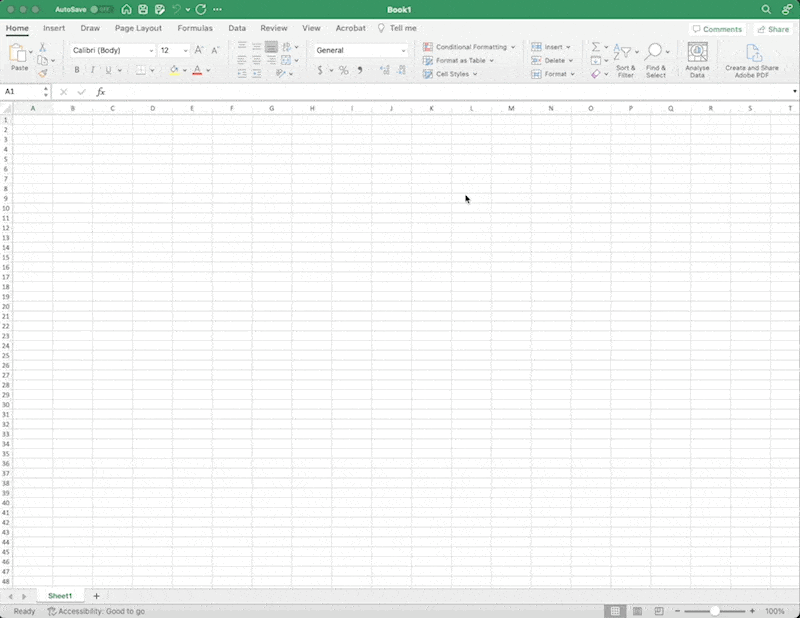Switch to Normal view in status bar
This screenshot has width=800, height=618.
coord(615,611)
